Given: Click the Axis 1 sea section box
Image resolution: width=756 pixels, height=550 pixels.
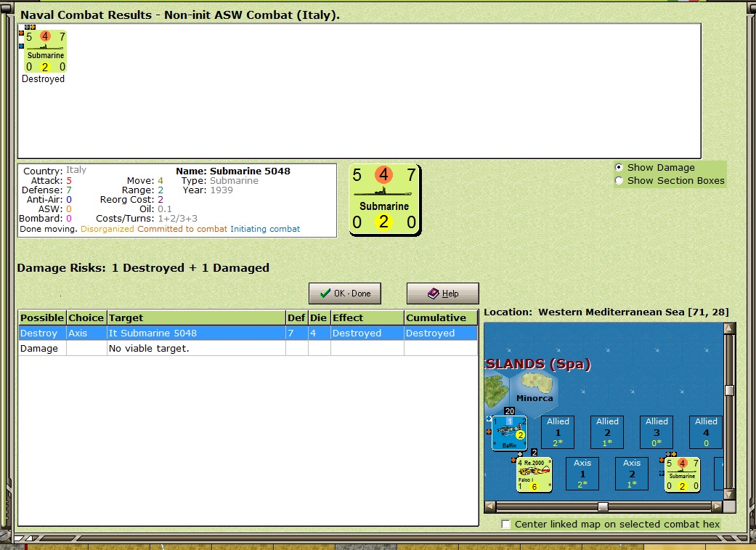Looking at the screenshot, I should (x=582, y=474).
